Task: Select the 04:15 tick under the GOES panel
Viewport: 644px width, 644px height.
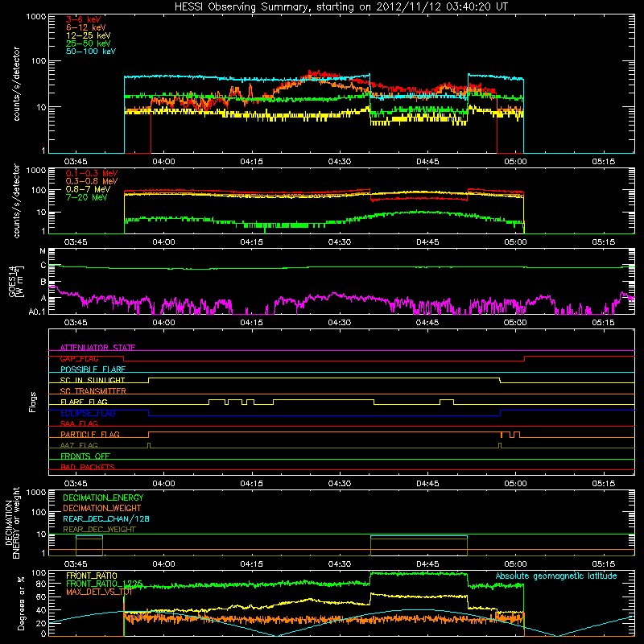Action: [251, 323]
